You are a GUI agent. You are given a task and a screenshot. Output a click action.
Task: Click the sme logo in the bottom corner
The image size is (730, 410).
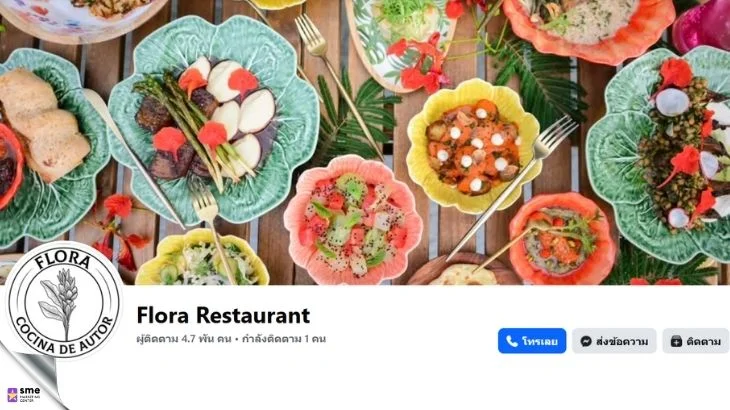(x=24, y=394)
